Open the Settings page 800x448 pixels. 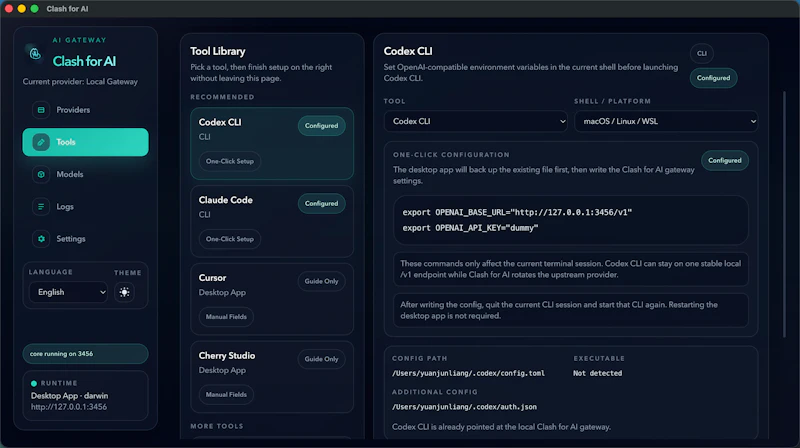click(85, 238)
